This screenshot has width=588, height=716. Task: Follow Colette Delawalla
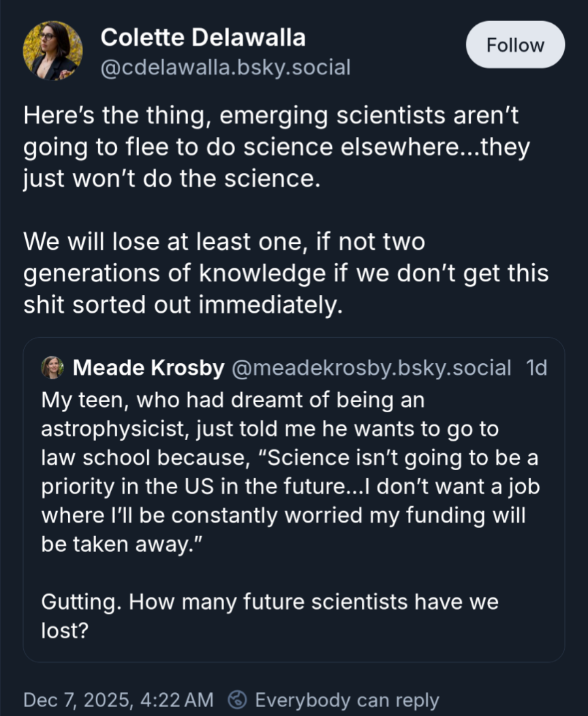pyautogui.click(x=515, y=45)
